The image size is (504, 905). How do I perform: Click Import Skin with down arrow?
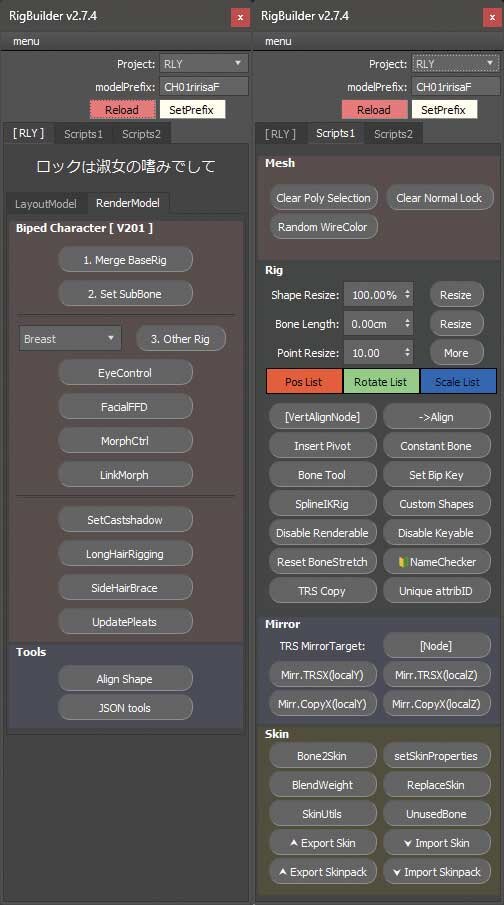pyautogui.click(x=437, y=843)
